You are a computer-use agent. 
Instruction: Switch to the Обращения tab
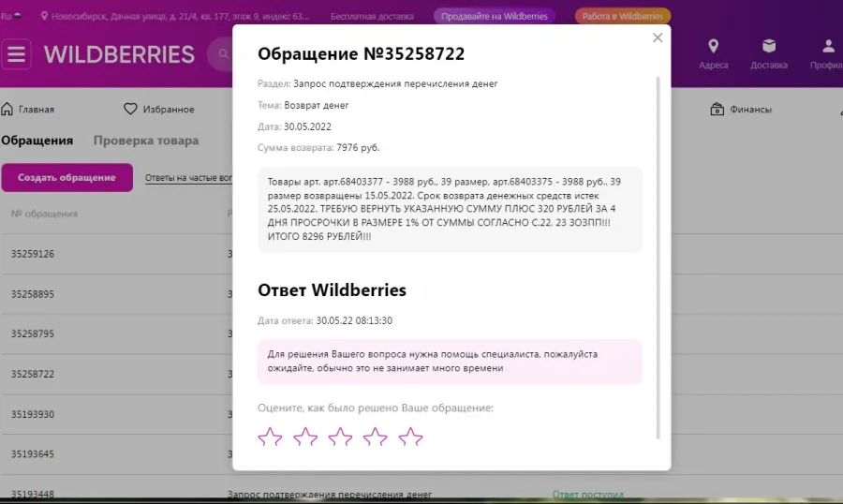coord(37,141)
